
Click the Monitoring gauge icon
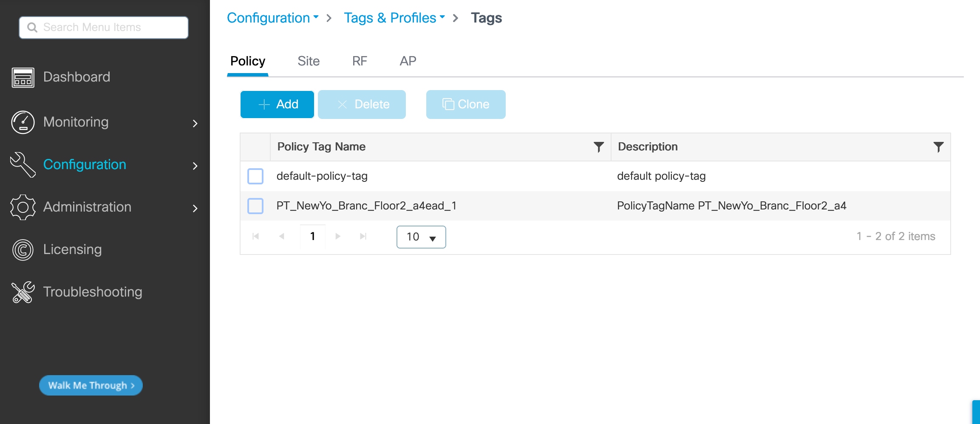23,122
